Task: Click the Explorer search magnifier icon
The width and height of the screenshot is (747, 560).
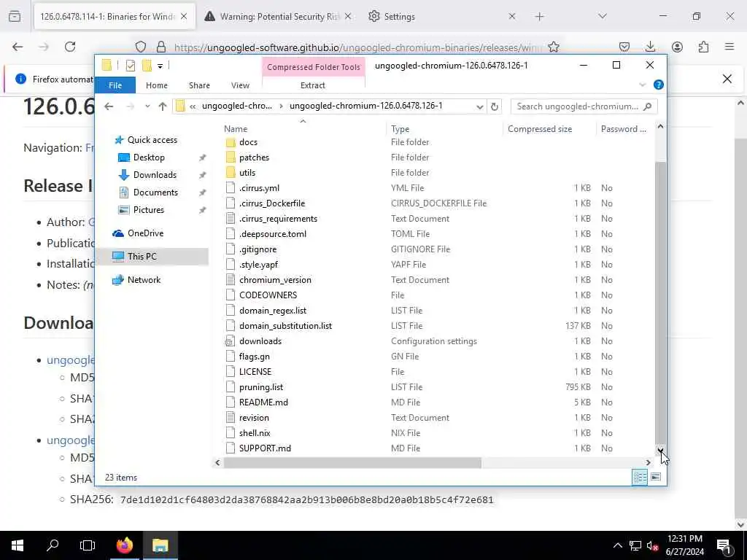Action: coord(647,106)
